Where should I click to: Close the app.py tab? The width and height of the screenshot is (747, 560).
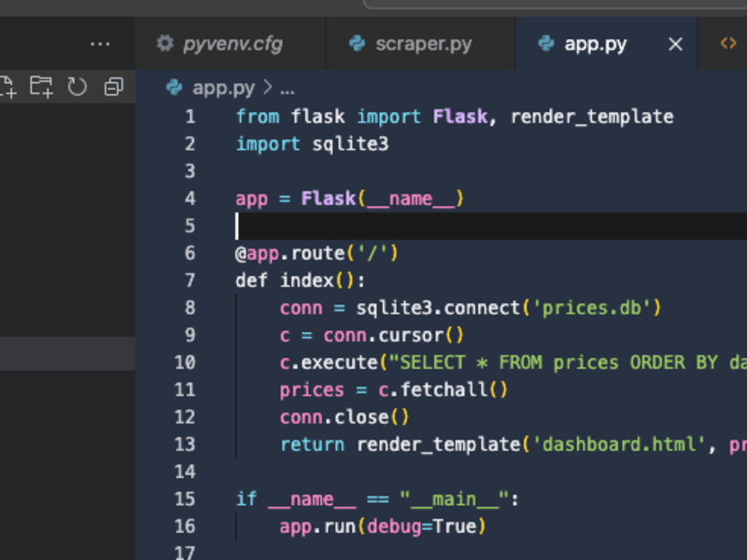[675, 44]
